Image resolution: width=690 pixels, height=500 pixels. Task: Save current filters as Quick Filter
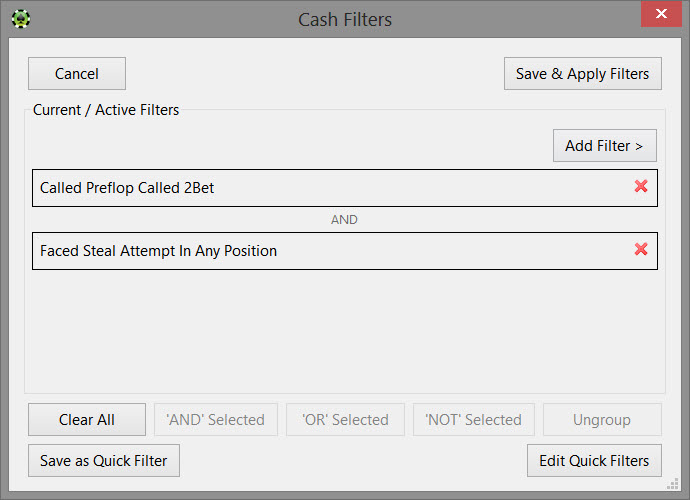(103, 461)
